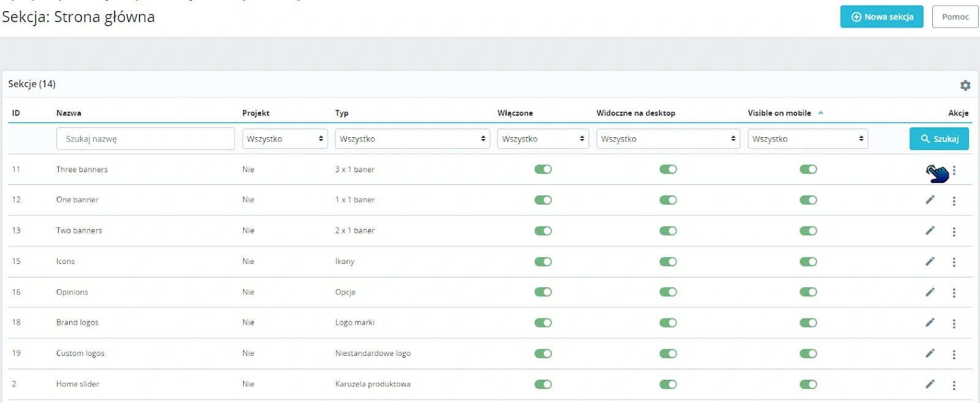Image resolution: width=980 pixels, height=403 pixels.
Task: Open the Typ filter dropdown
Action: (x=412, y=139)
